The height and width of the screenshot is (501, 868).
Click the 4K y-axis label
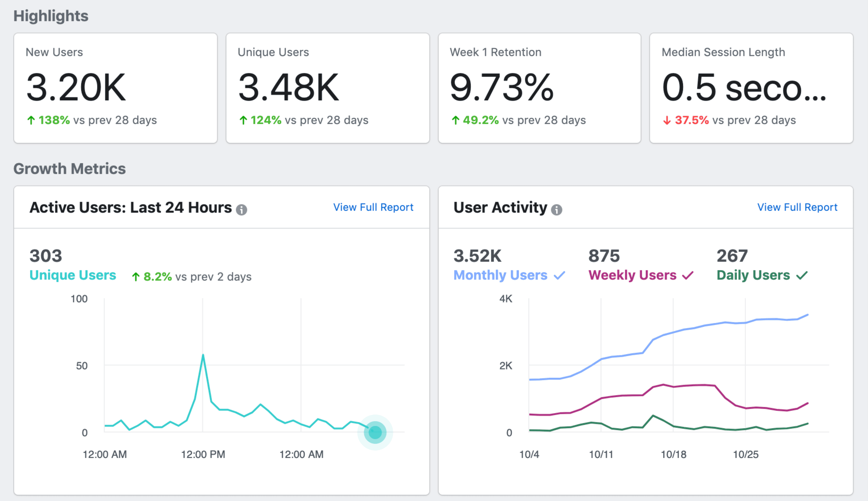tap(506, 299)
